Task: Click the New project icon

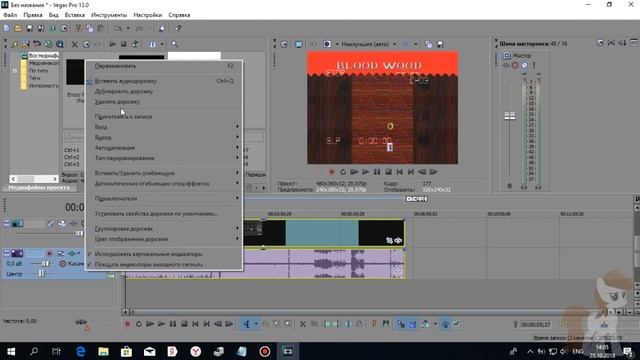Action: click(7, 28)
